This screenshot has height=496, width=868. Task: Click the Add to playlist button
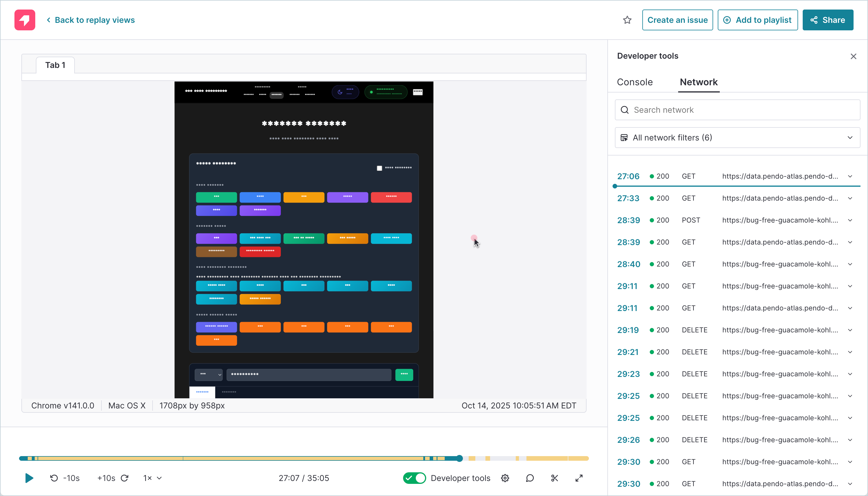click(x=757, y=20)
